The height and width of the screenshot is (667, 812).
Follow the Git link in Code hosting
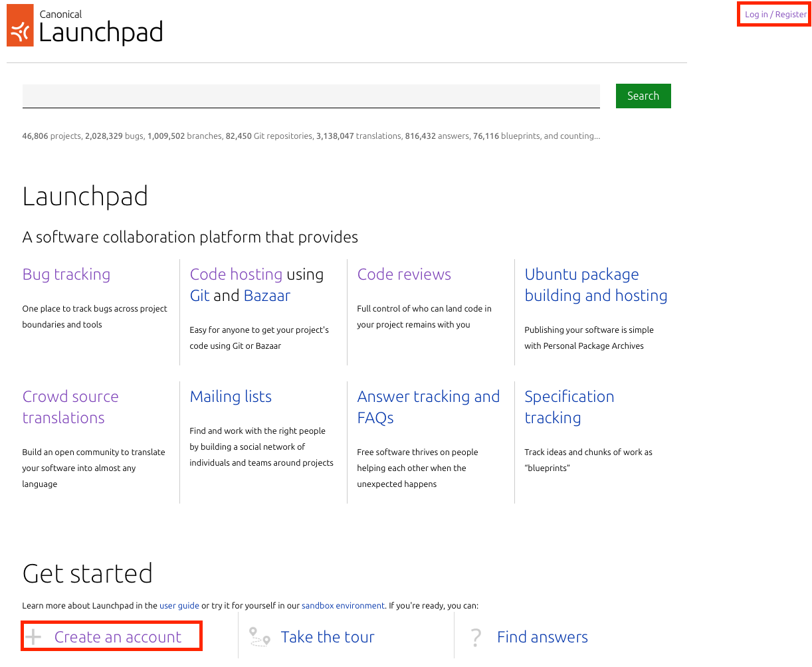pos(199,296)
